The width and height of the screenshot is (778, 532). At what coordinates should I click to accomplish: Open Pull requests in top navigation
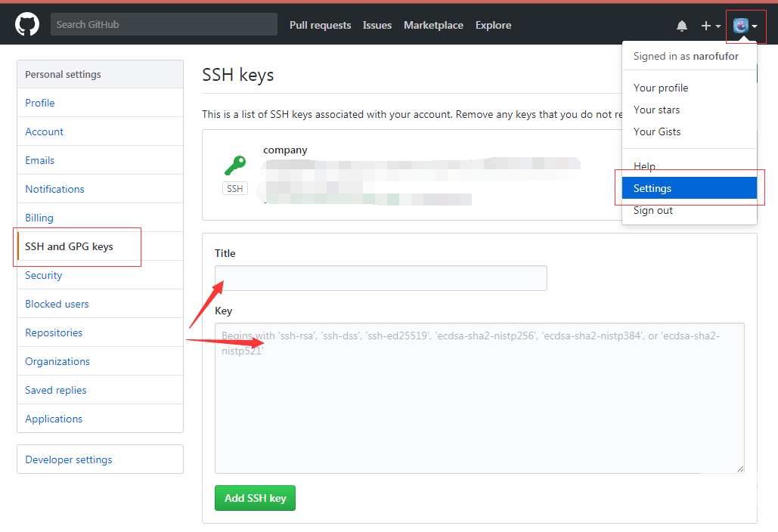click(320, 25)
